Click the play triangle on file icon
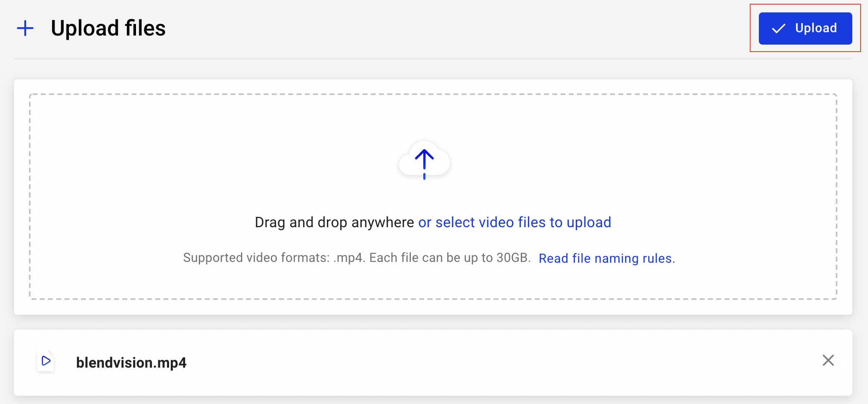Screen dimensions: 868x404 46,361
